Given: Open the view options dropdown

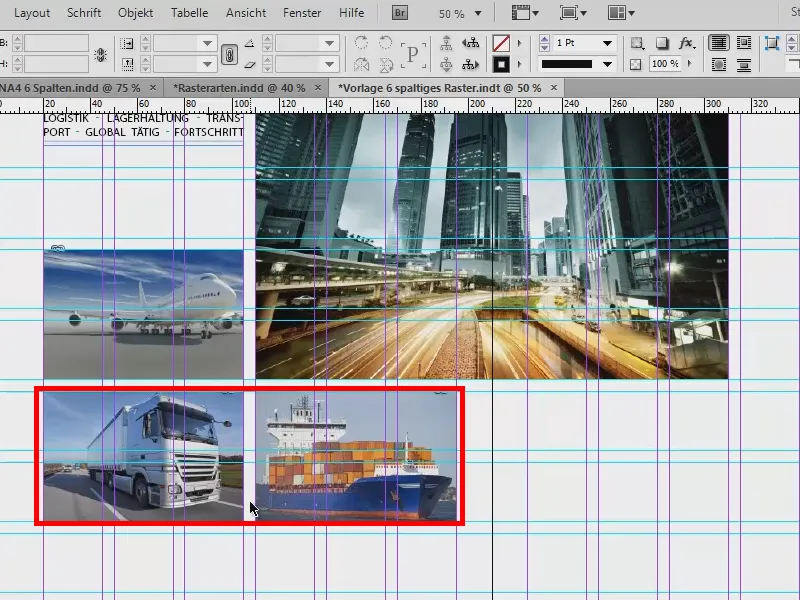Looking at the screenshot, I should 525,13.
